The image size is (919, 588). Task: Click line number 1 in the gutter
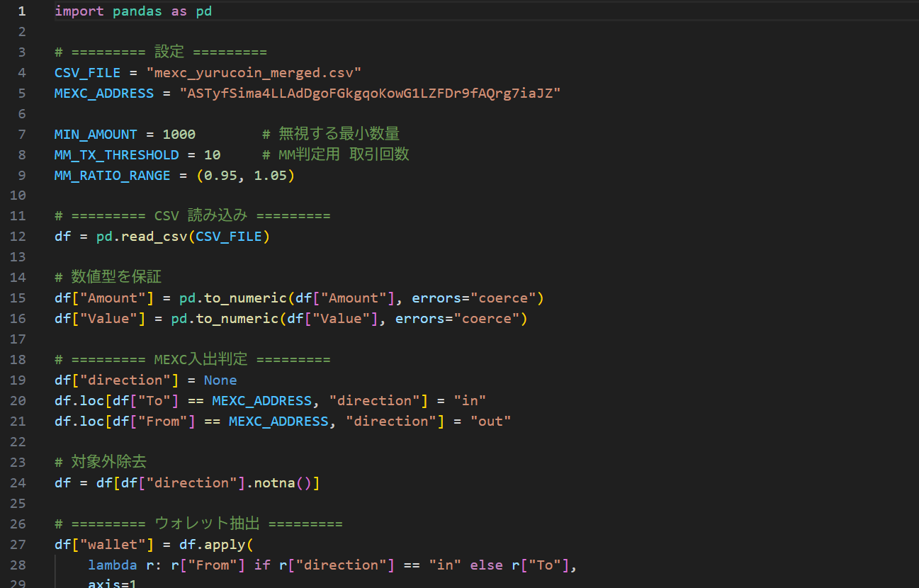pyautogui.click(x=22, y=11)
